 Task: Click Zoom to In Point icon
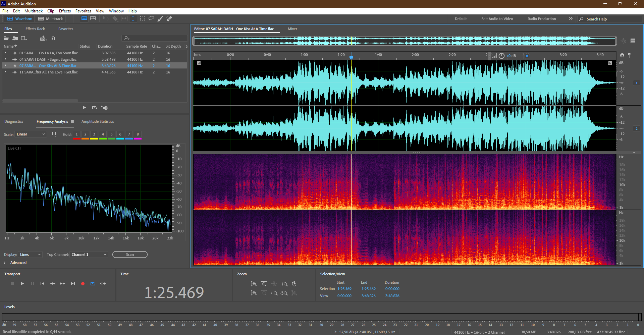(x=274, y=293)
